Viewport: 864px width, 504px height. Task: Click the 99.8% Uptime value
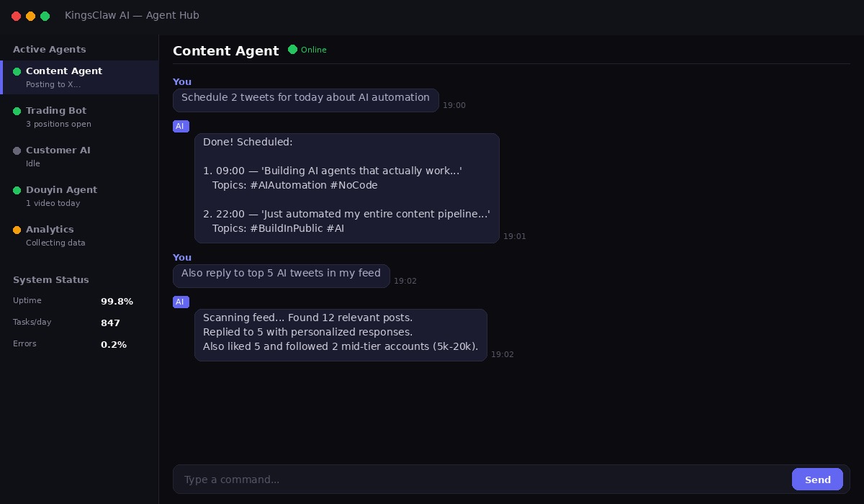pyautogui.click(x=117, y=302)
